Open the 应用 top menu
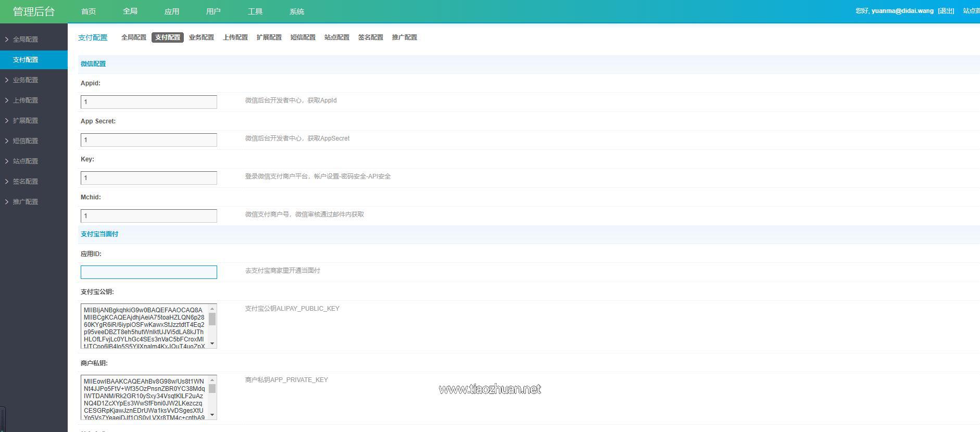Viewport: 980px width, 432px height. coord(172,11)
